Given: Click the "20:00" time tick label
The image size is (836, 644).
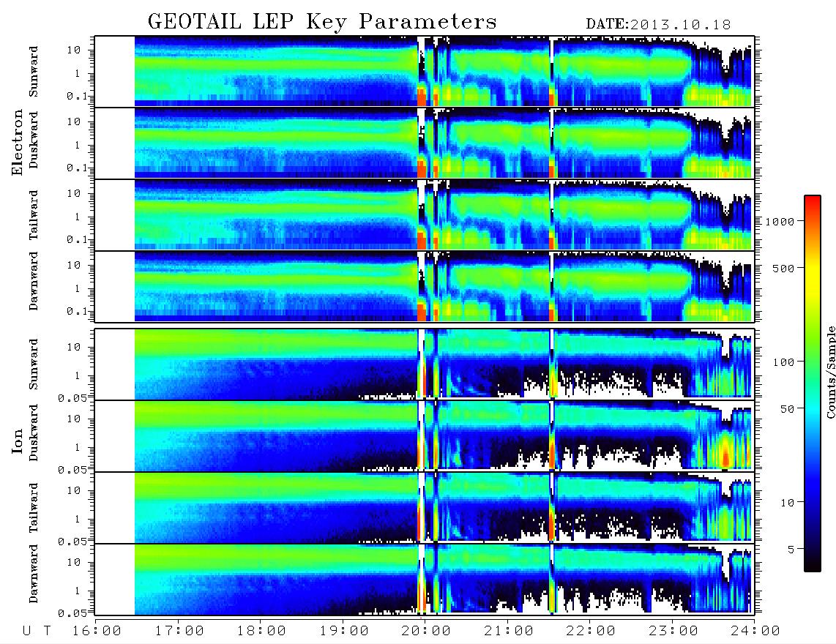Looking at the screenshot, I should pyautogui.click(x=426, y=632).
